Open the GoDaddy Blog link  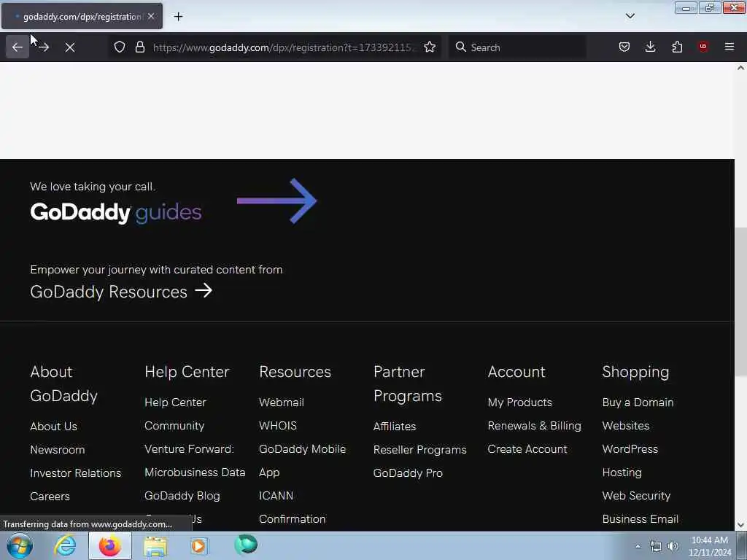tap(182, 496)
